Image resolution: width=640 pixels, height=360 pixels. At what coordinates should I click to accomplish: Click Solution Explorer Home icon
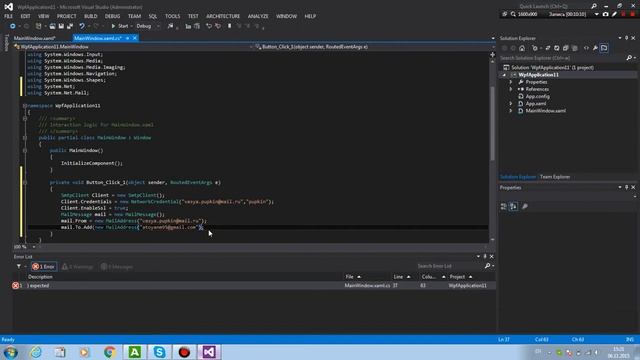pyautogui.click(x=522, y=48)
